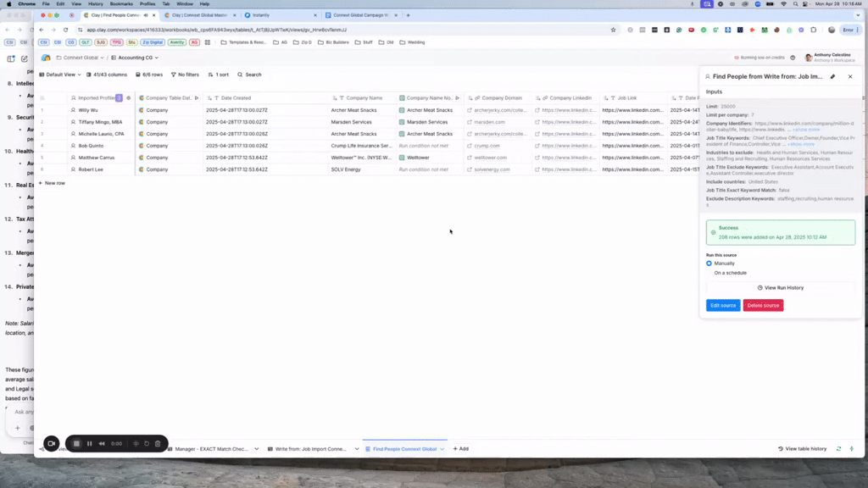Open the History menu in the menu bar
This screenshot has width=868, height=488.
point(95,4)
